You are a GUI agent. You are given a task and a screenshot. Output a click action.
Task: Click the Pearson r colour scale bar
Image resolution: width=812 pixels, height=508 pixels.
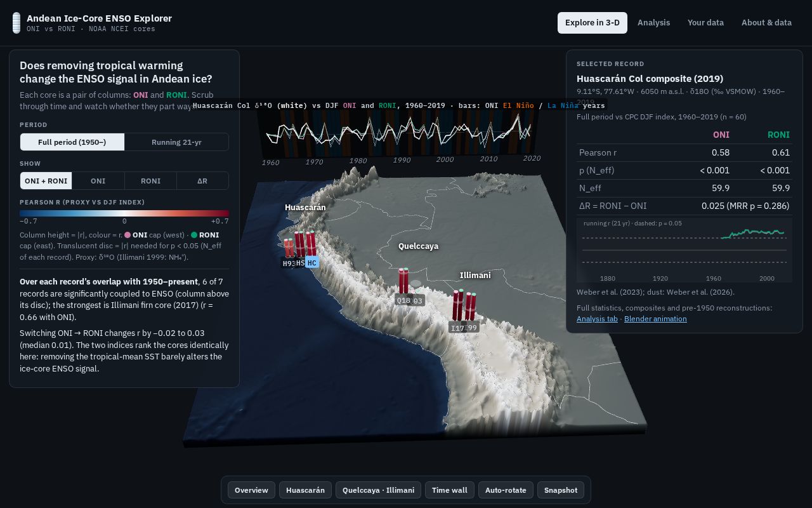coord(124,213)
